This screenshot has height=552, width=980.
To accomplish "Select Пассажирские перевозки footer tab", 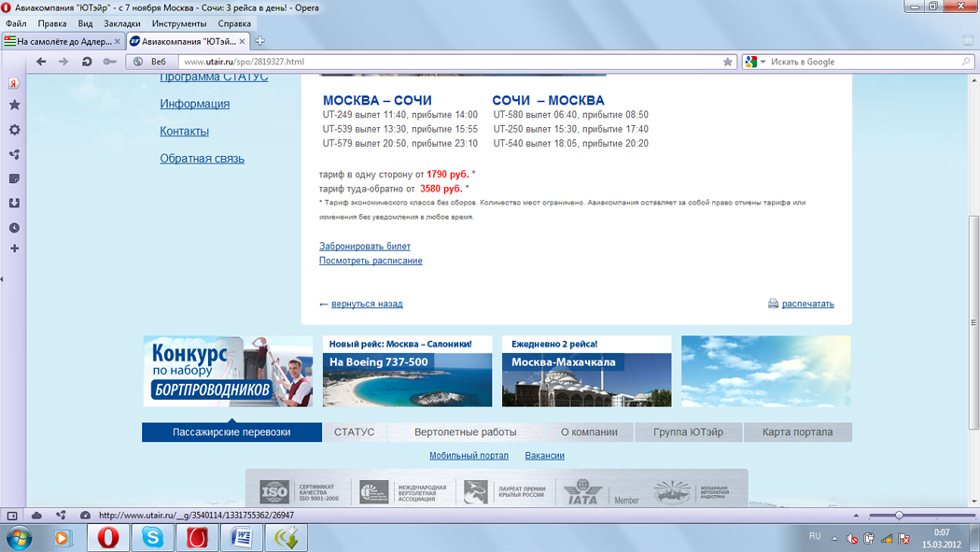I will pos(231,432).
